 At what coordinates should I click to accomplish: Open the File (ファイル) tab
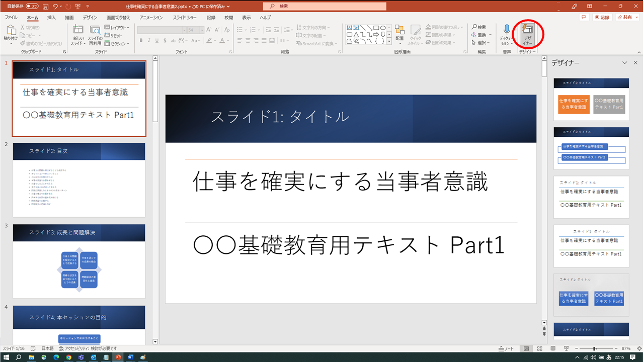point(11,17)
